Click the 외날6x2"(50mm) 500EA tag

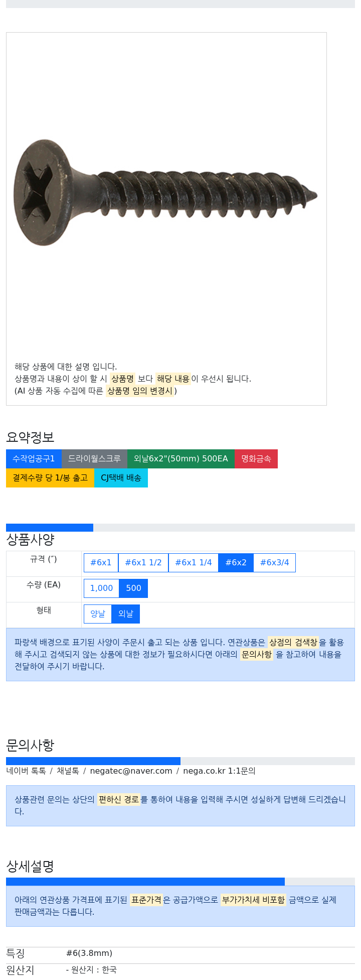click(x=181, y=459)
